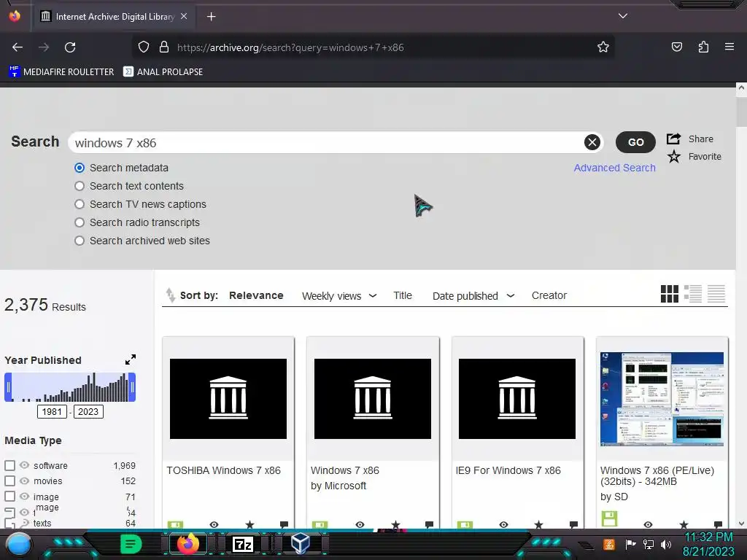Open 7-Zip from the taskbar
This screenshot has height=560, width=747.
(x=242, y=544)
